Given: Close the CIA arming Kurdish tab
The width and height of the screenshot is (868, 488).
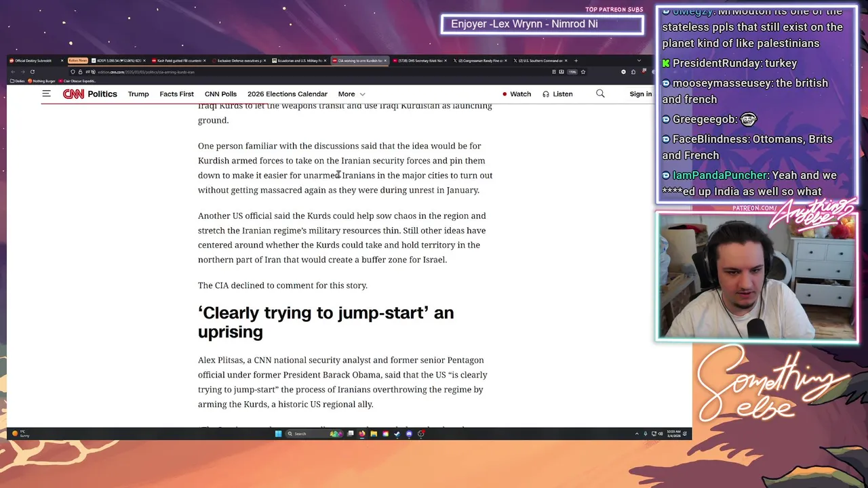Looking at the screenshot, I should (385, 61).
